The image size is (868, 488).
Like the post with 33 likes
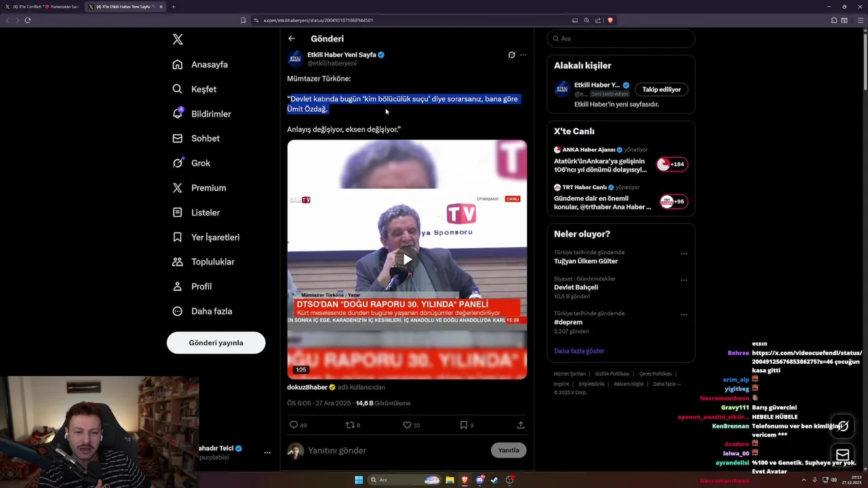point(407,425)
